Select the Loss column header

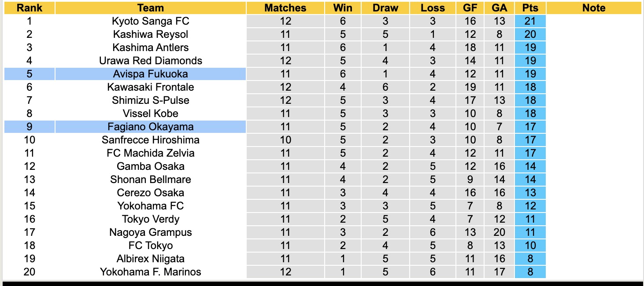pos(433,8)
